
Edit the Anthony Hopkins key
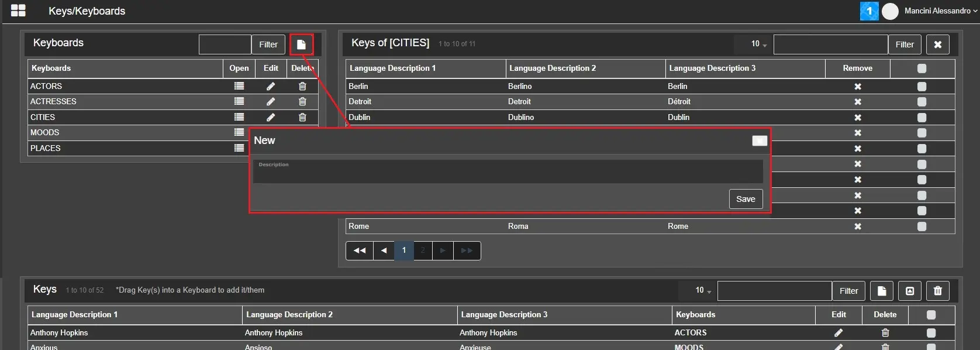(838, 332)
